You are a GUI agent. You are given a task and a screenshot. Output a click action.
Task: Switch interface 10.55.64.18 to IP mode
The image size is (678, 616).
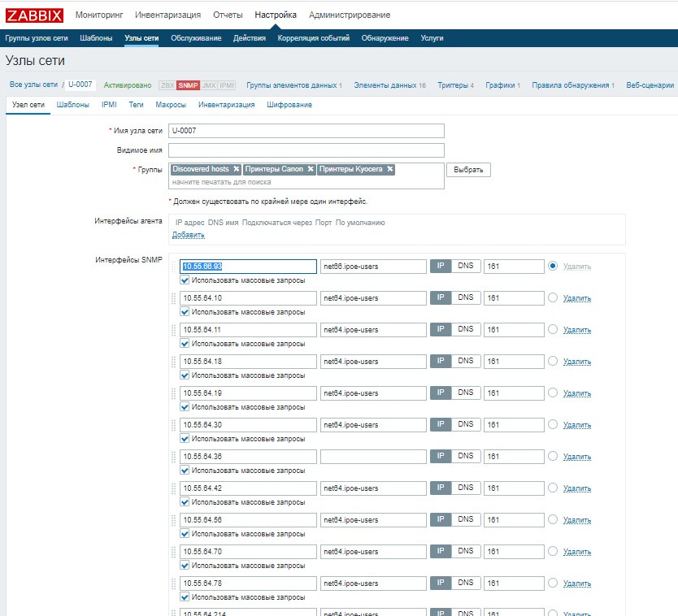pyautogui.click(x=439, y=361)
